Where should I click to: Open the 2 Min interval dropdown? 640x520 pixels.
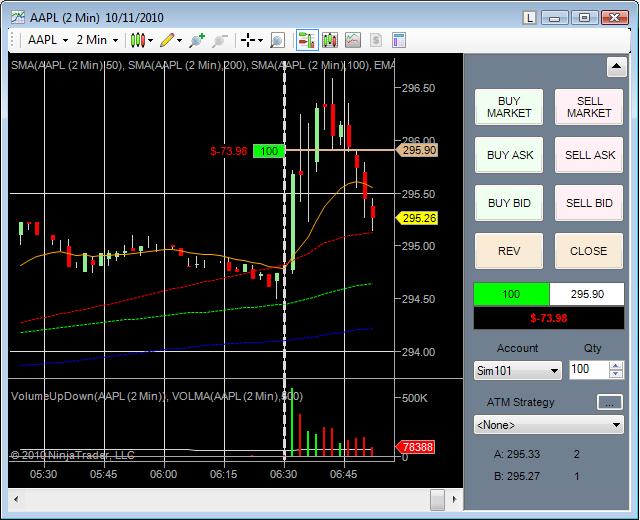(x=97, y=40)
